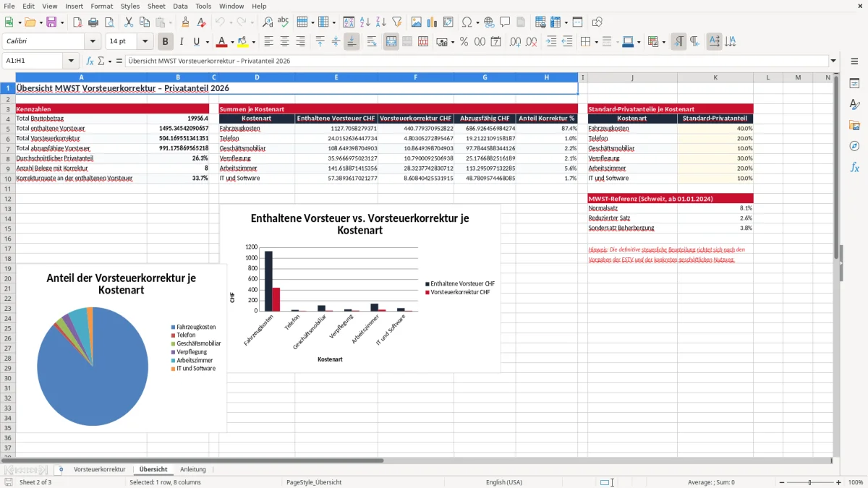Open a file with the folder icon
Screen dimensions: 868x488
pyautogui.click(x=30, y=22)
